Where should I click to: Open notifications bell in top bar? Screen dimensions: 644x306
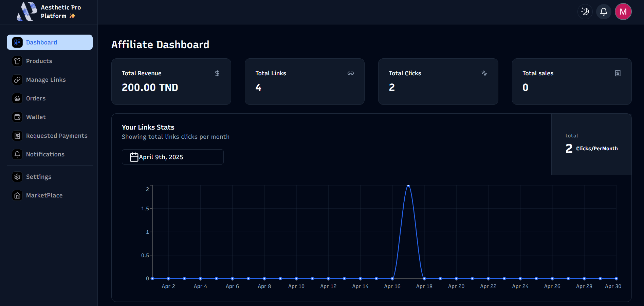coord(604,12)
